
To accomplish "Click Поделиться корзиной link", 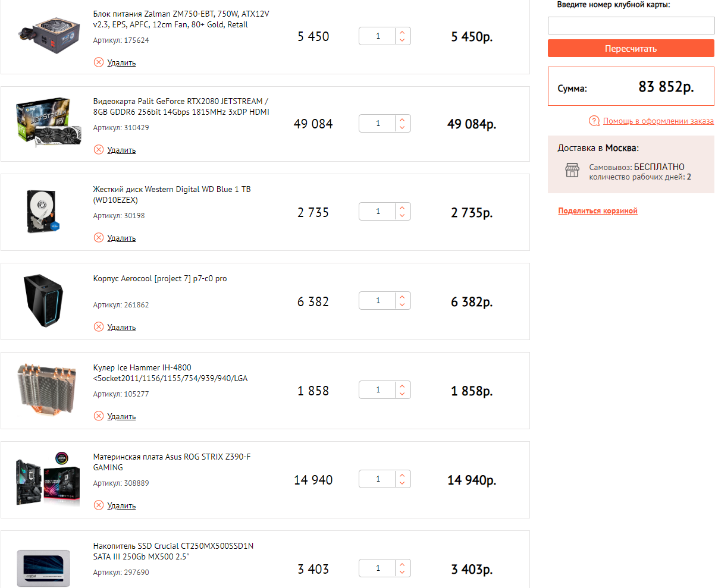I will click(597, 211).
